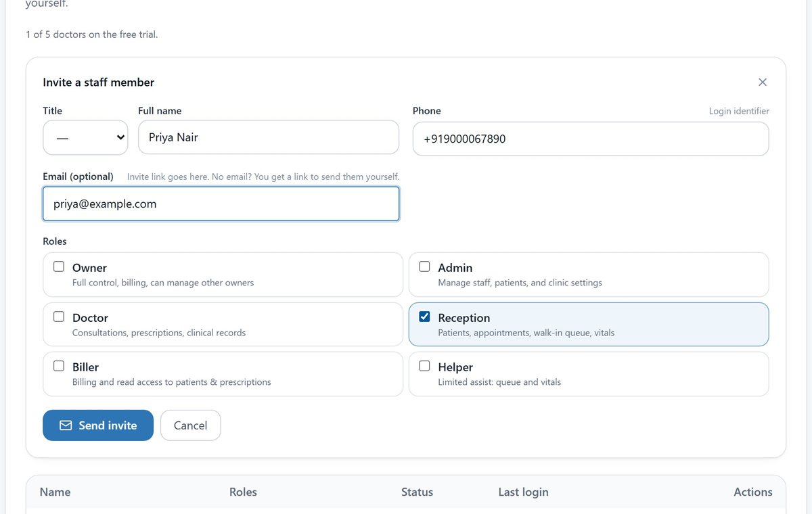Check the Owner role checkbox
This screenshot has height=514, width=812.
point(59,266)
